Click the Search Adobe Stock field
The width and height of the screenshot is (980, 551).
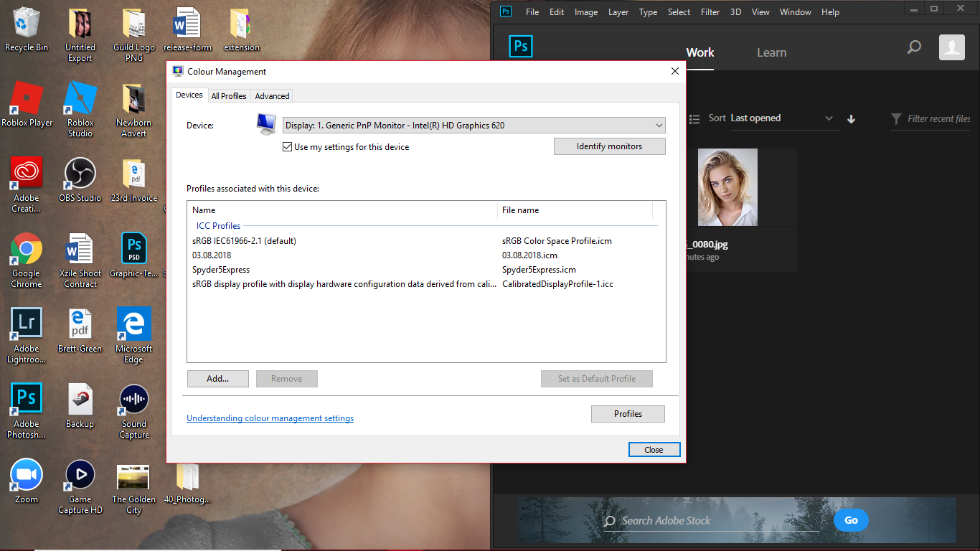[711, 521]
